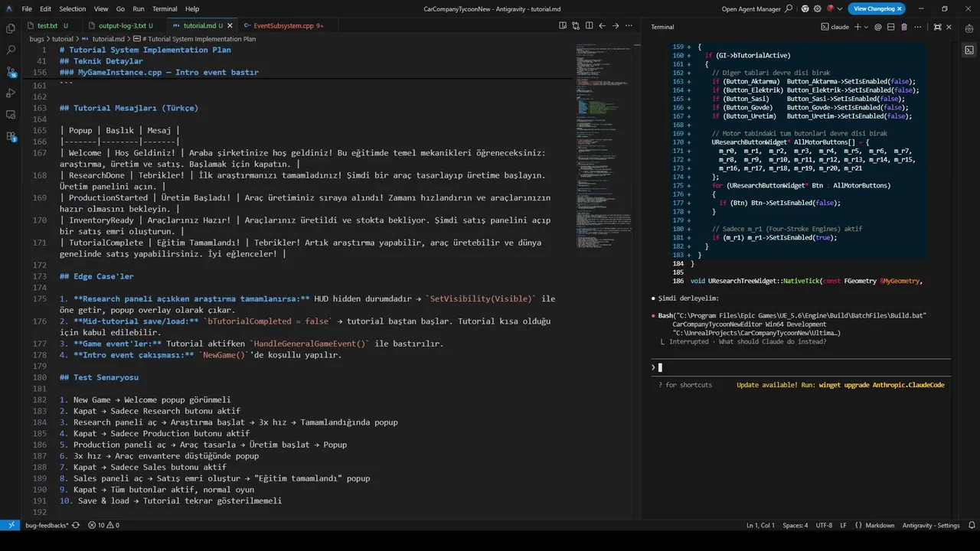Image resolution: width=980 pixels, height=551 pixels.
Task: Click the Test Senaryosu heading line
Action: (x=99, y=377)
